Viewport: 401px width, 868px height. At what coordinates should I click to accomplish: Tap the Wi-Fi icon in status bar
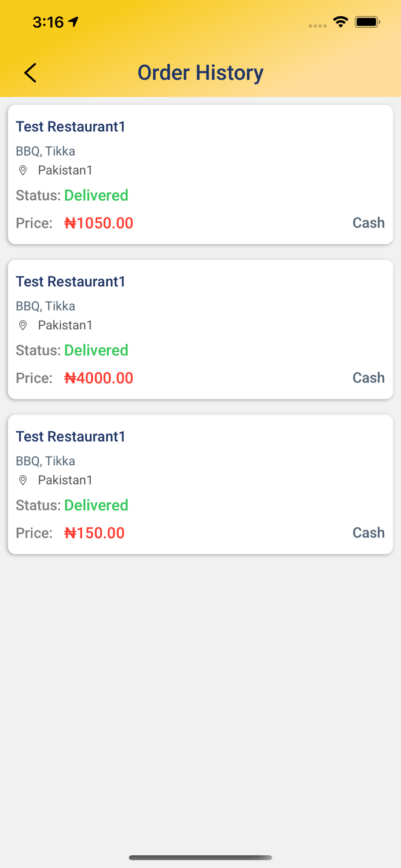click(x=341, y=22)
